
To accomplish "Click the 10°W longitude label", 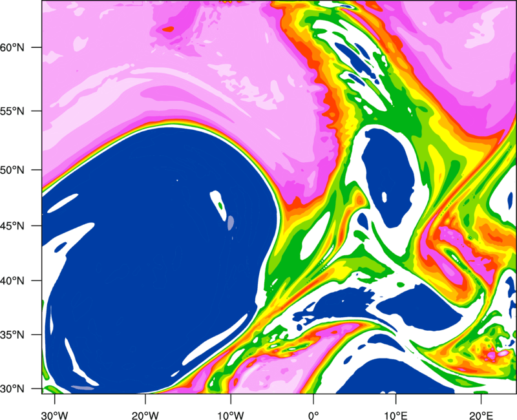I will 230,415.
